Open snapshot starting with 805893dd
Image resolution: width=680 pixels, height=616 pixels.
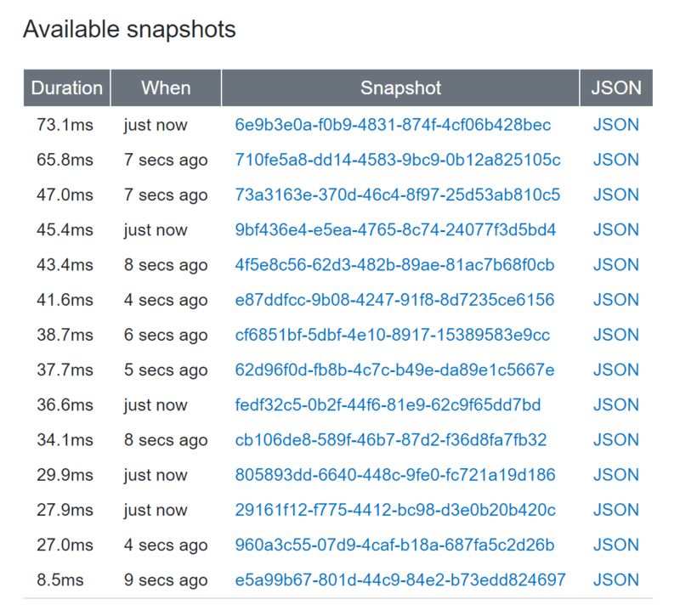pyautogui.click(x=394, y=475)
